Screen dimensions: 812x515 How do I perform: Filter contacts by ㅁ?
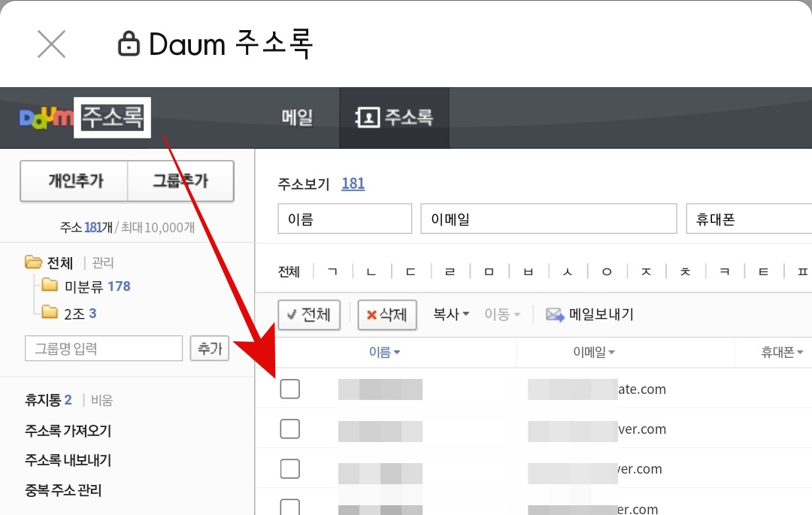point(489,271)
